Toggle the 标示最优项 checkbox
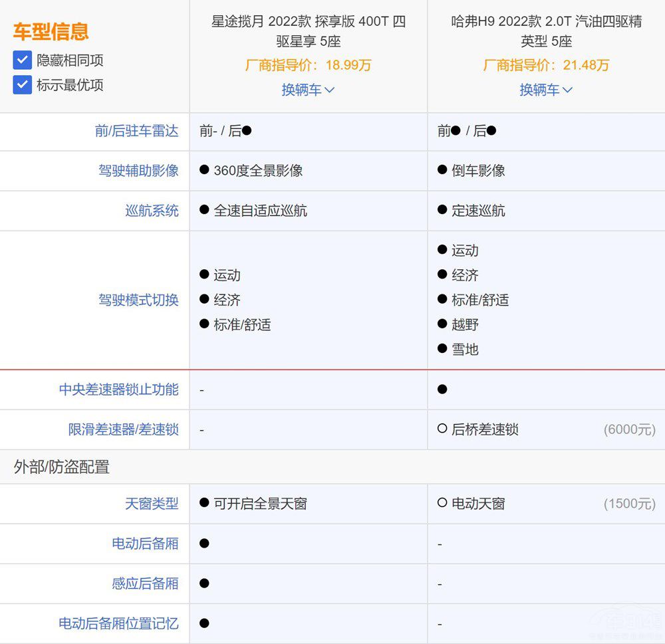This screenshot has width=665, height=644. pos(23,85)
